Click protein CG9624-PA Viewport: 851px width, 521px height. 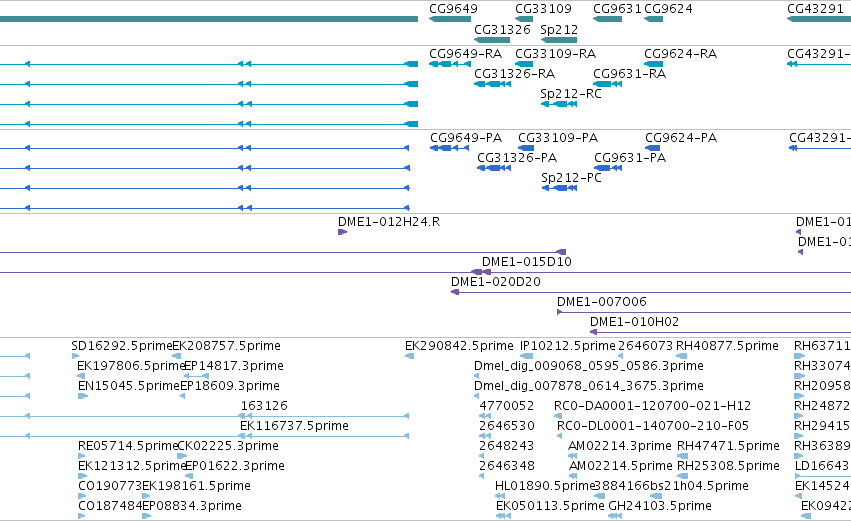click(x=681, y=138)
